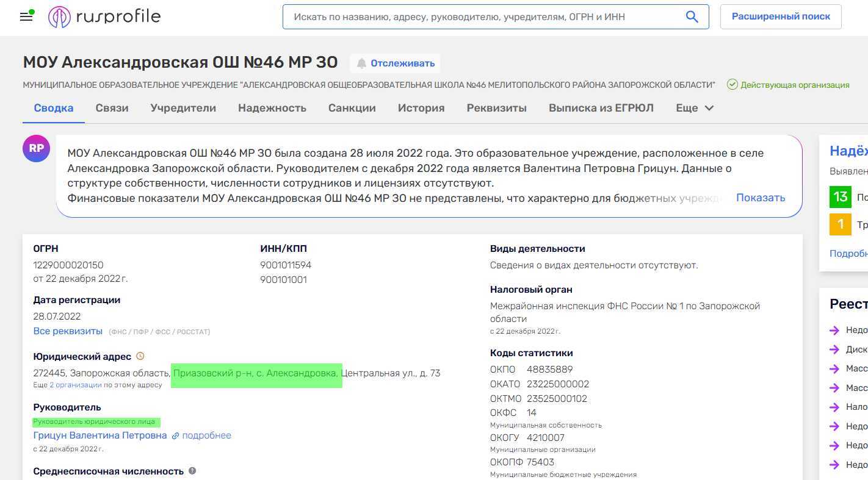Click the magnifier search icon
The height and width of the screenshot is (480, 868).
692,17
